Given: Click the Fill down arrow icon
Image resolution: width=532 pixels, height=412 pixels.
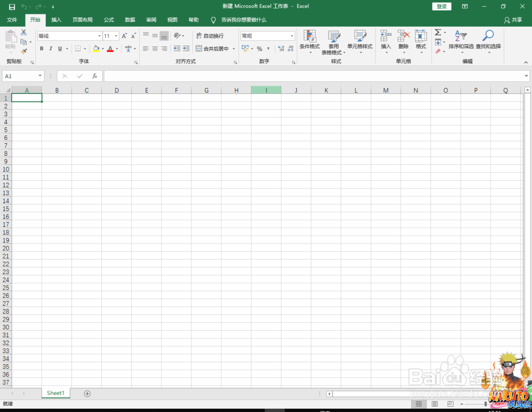Looking at the screenshot, I should click(438, 42).
